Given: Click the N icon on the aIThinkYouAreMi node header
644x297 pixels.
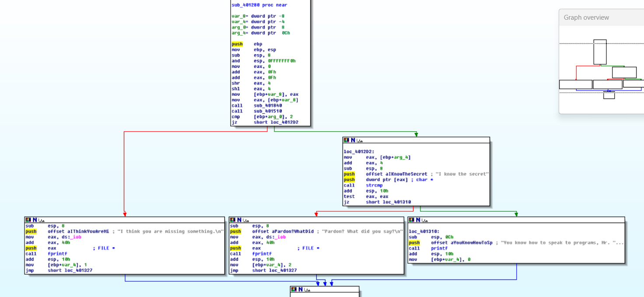Looking at the screenshot, I should pyautogui.click(x=35, y=220).
